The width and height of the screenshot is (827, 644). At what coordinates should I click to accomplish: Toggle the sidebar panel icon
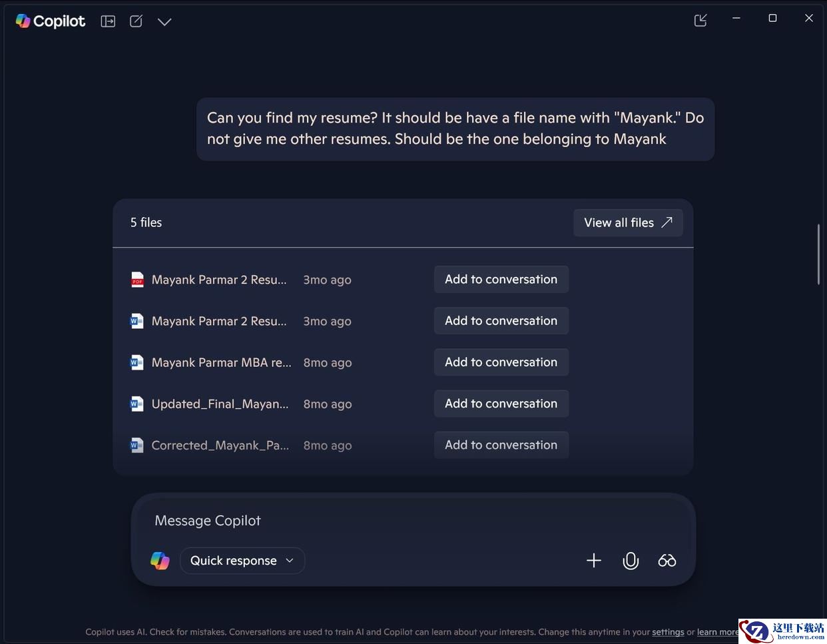pyautogui.click(x=108, y=21)
